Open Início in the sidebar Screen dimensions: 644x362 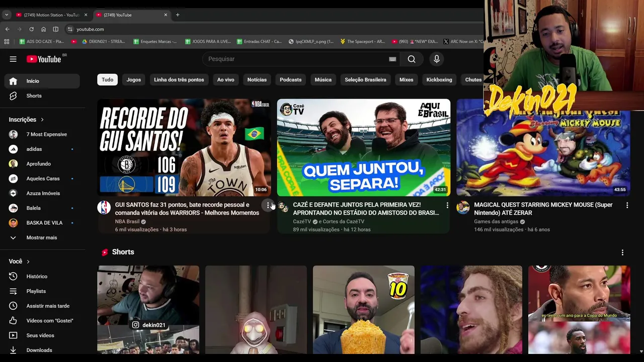[42, 81]
